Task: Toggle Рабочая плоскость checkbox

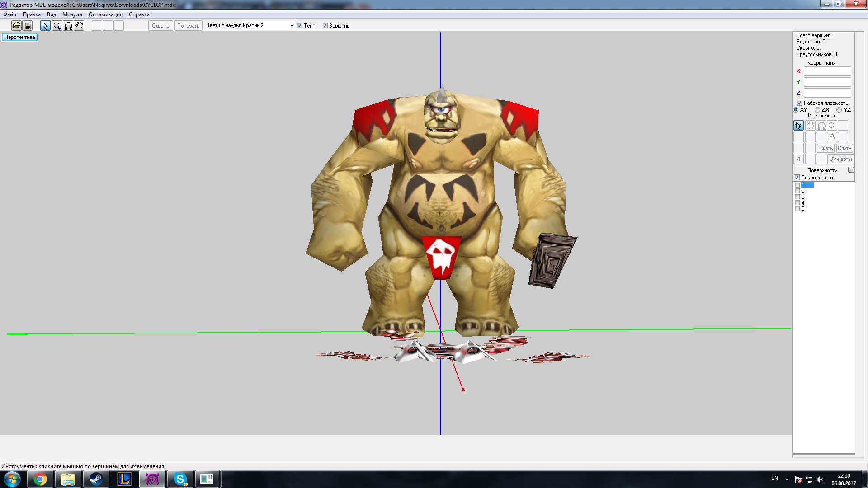Action: [799, 103]
